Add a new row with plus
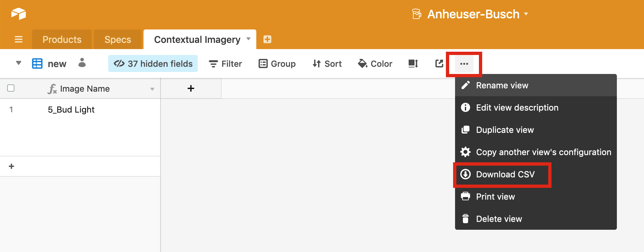Screen dimensions: 644x252 (x=11, y=166)
